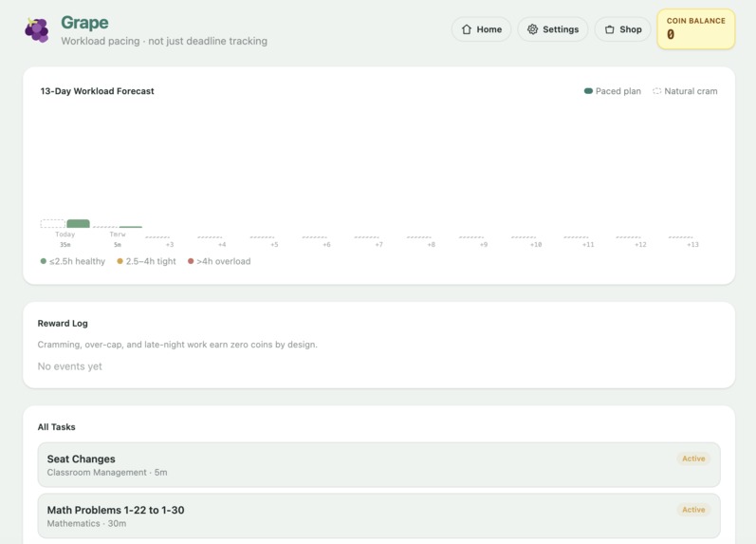Viewport: 756px width, 544px height.
Task: Click the +11 day marker
Action: coord(588,245)
